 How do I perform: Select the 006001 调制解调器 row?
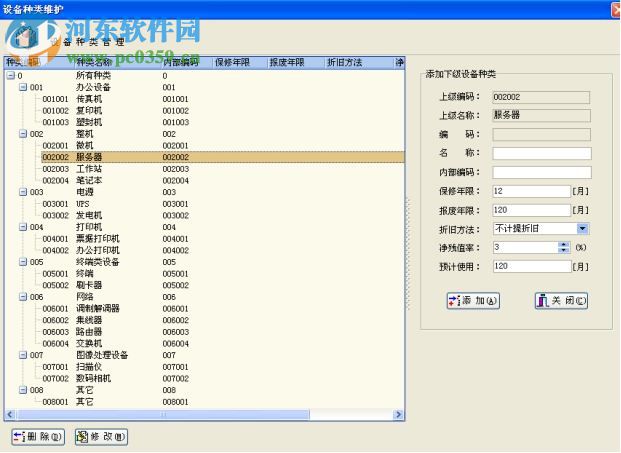tap(223, 308)
